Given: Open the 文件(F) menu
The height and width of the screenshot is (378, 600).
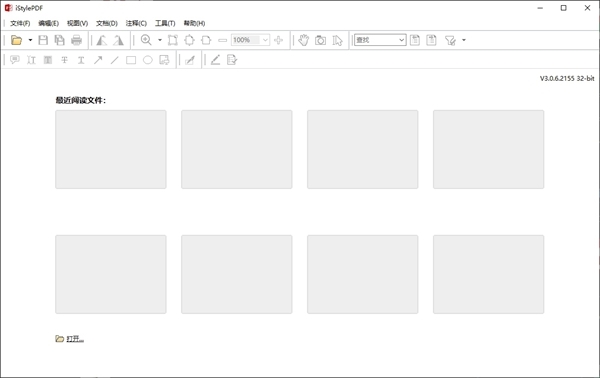Looking at the screenshot, I should 20,23.
